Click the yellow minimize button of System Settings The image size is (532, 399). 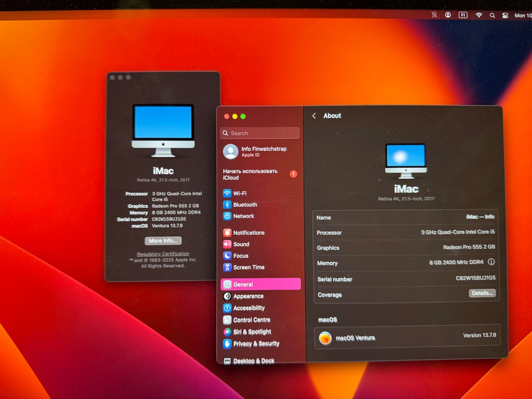(x=235, y=116)
